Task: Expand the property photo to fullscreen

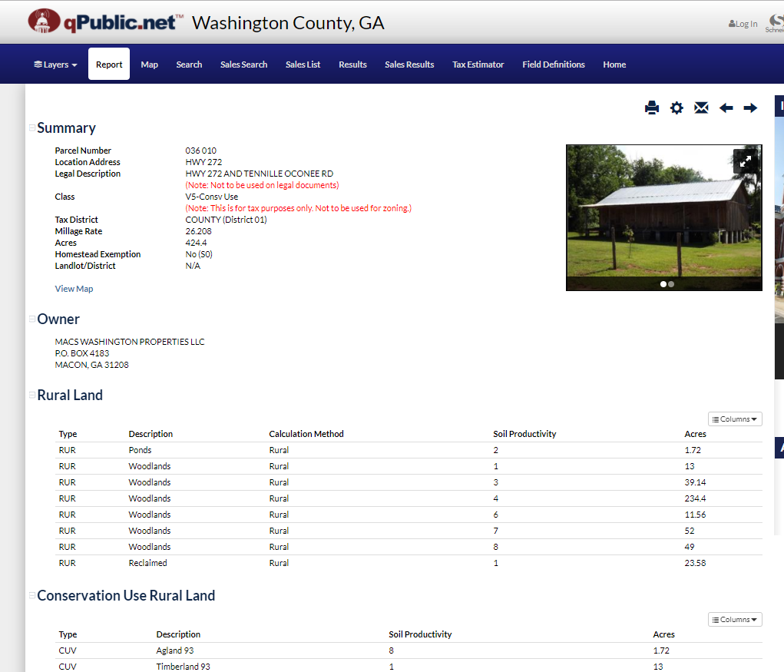Action: pos(745,161)
